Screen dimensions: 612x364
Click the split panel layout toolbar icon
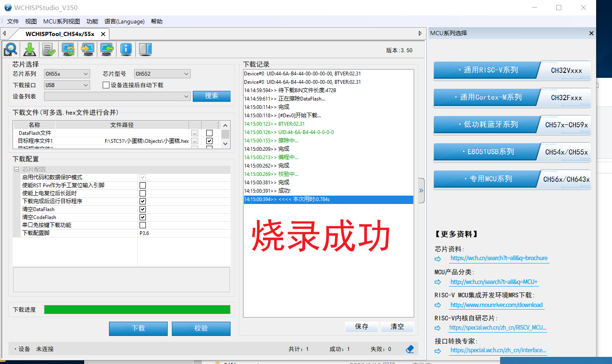(145, 49)
